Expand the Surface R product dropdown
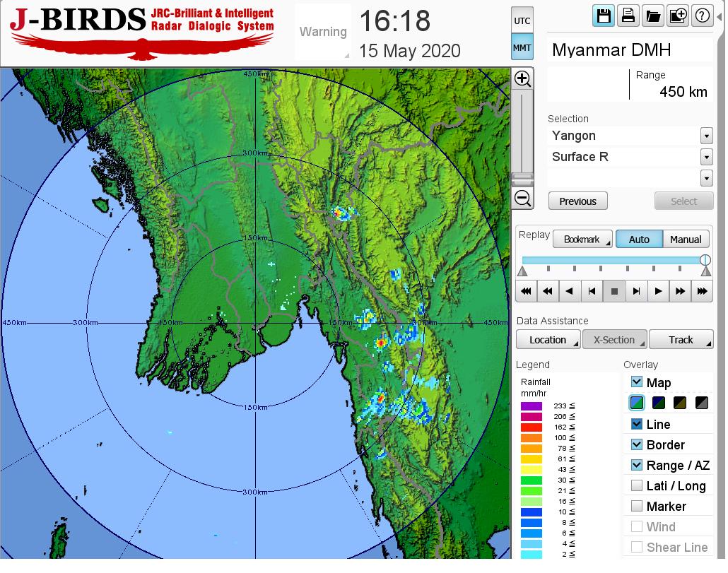 pos(706,157)
